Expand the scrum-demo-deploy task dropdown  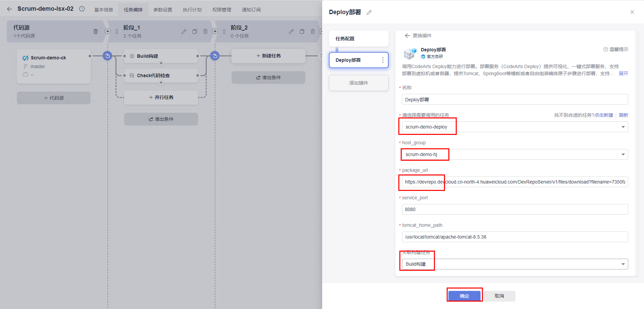tap(515, 127)
